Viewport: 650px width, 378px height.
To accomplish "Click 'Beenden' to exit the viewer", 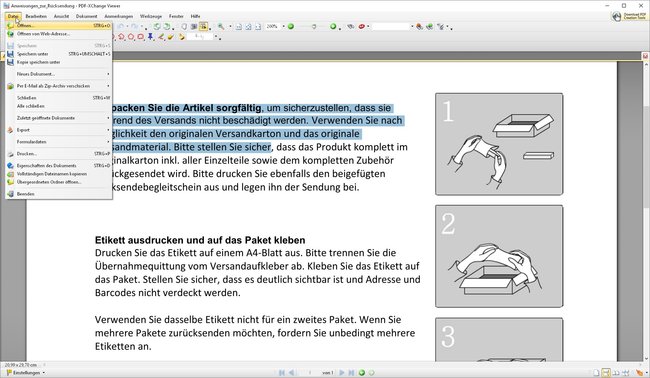I will pos(58,194).
